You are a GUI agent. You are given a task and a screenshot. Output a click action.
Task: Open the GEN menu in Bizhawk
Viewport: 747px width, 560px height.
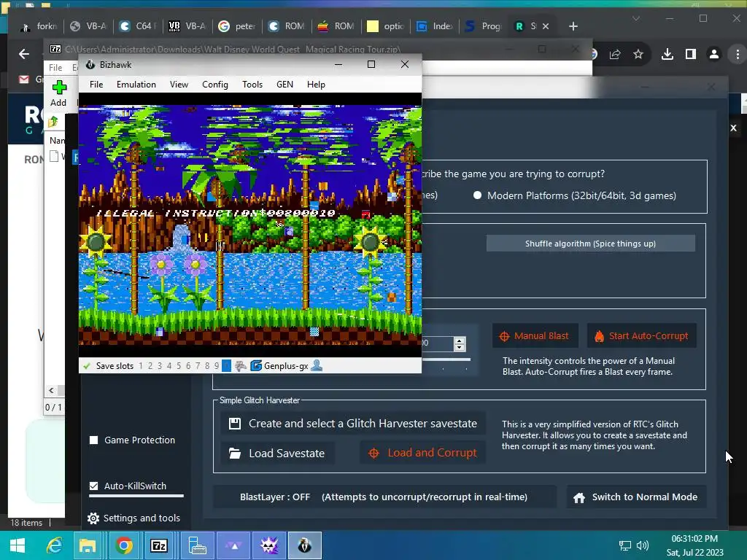285,85
